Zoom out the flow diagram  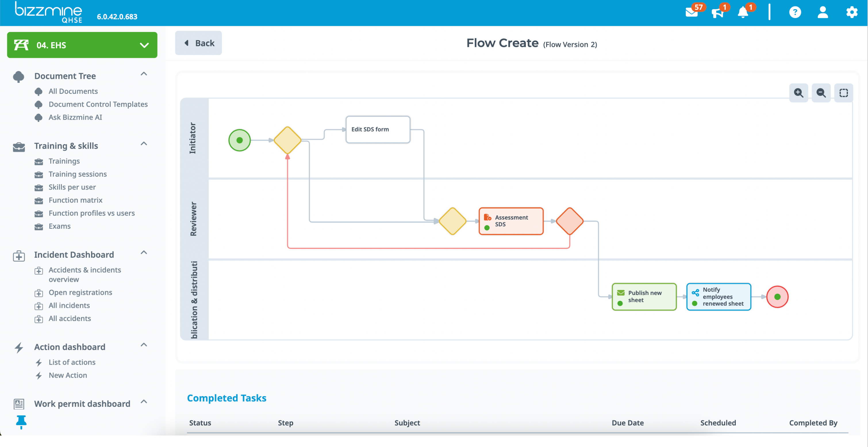tap(821, 93)
